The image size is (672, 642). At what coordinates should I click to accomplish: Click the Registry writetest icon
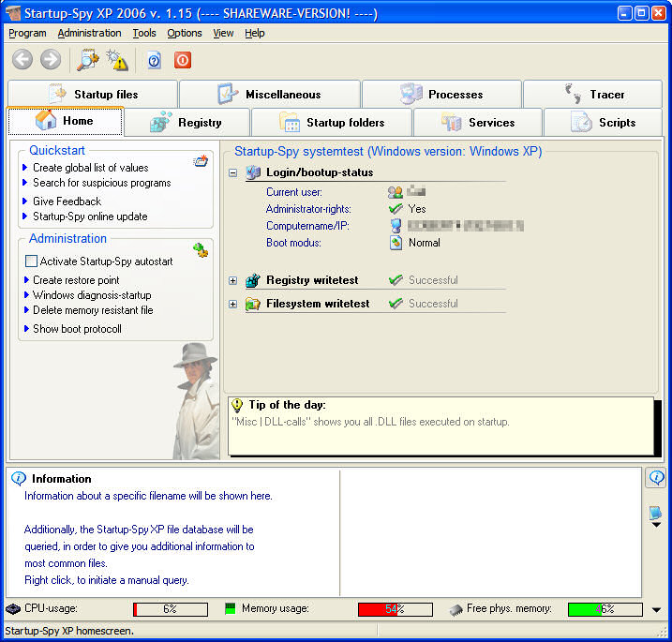[253, 280]
